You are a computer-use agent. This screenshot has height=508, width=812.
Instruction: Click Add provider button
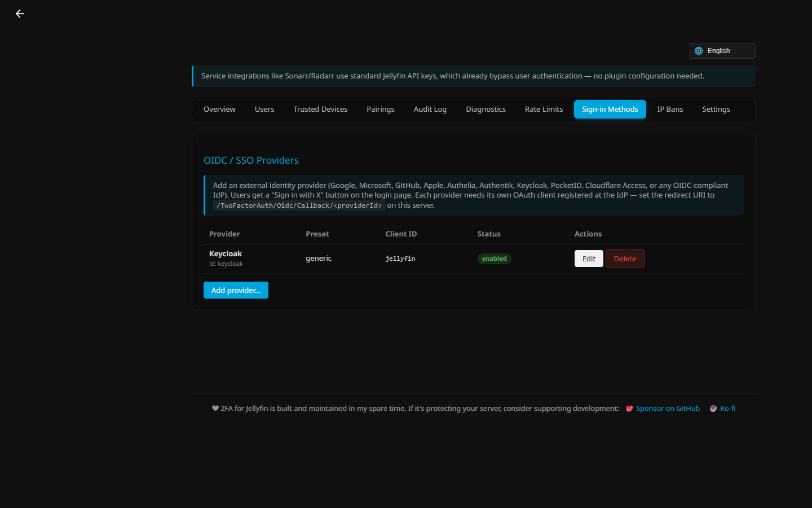click(x=236, y=290)
